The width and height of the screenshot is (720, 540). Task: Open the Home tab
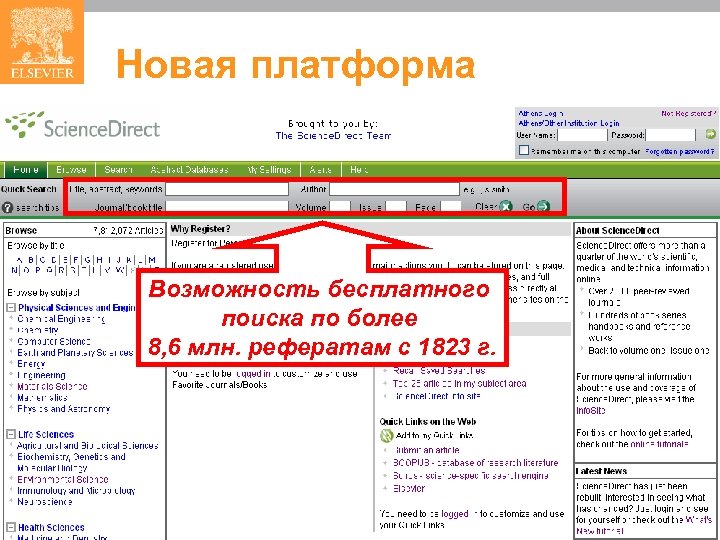click(26, 169)
